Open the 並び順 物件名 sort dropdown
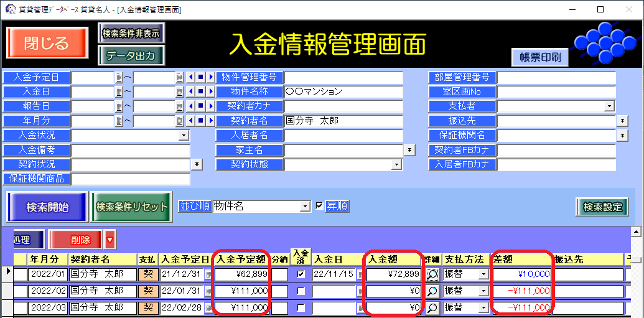This screenshot has width=644, height=318. pos(305,206)
